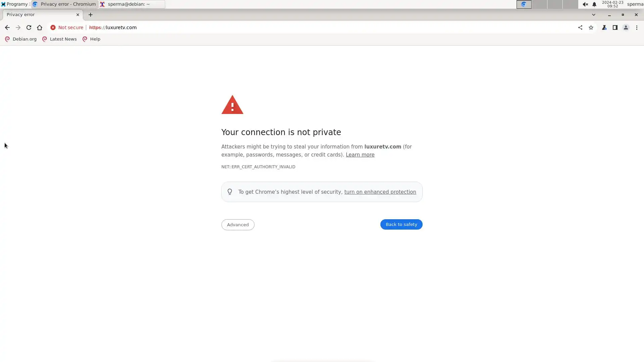Open Chromium three-dot menu
Screen dimensions: 644x362
pos(637,27)
